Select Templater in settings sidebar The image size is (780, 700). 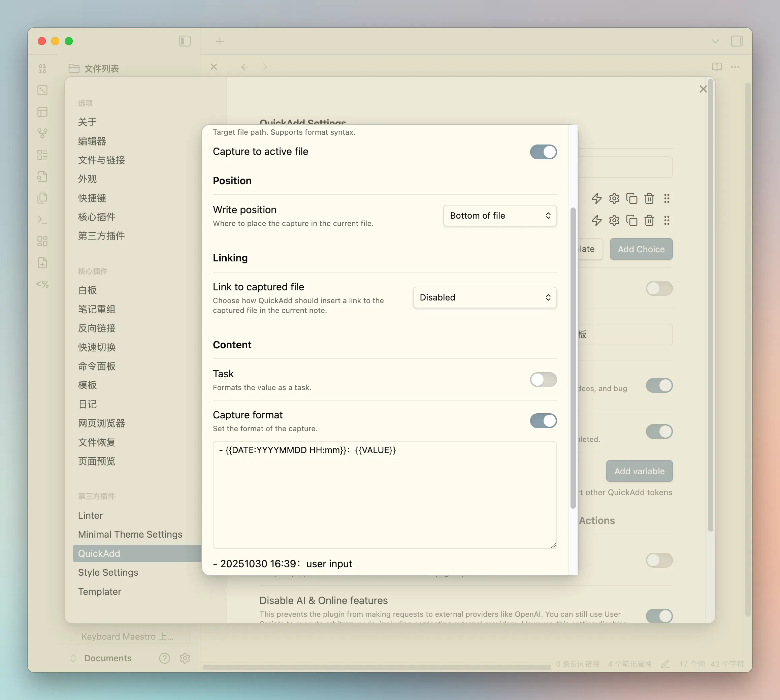[x=100, y=592]
